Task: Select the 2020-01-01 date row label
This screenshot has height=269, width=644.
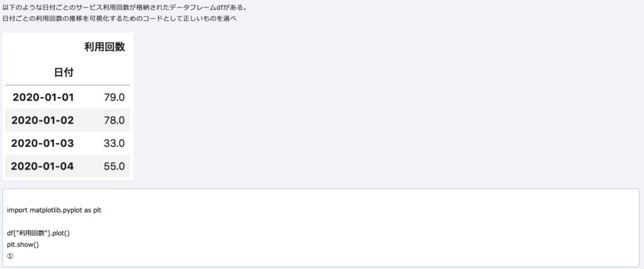Action: click(43, 98)
